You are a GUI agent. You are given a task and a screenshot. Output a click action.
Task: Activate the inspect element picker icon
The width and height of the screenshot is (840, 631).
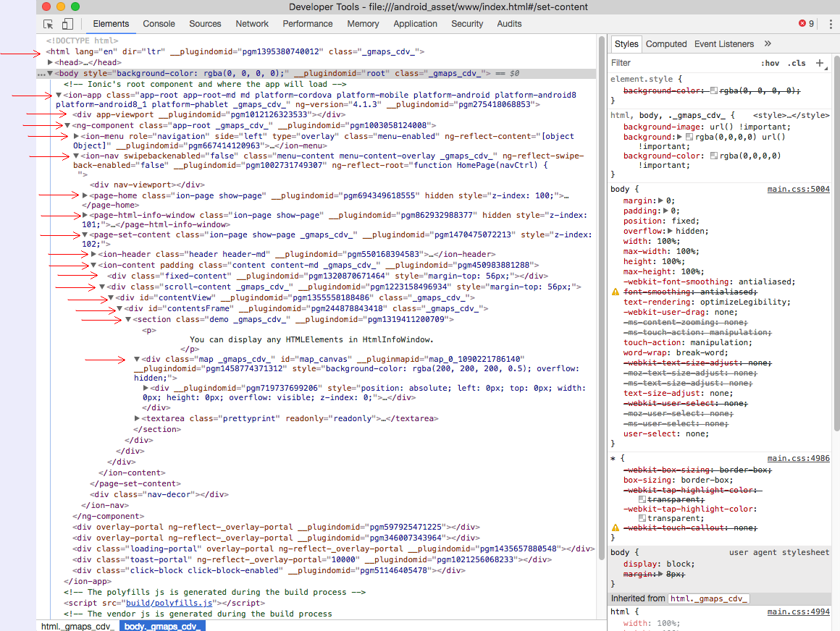coord(49,24)
